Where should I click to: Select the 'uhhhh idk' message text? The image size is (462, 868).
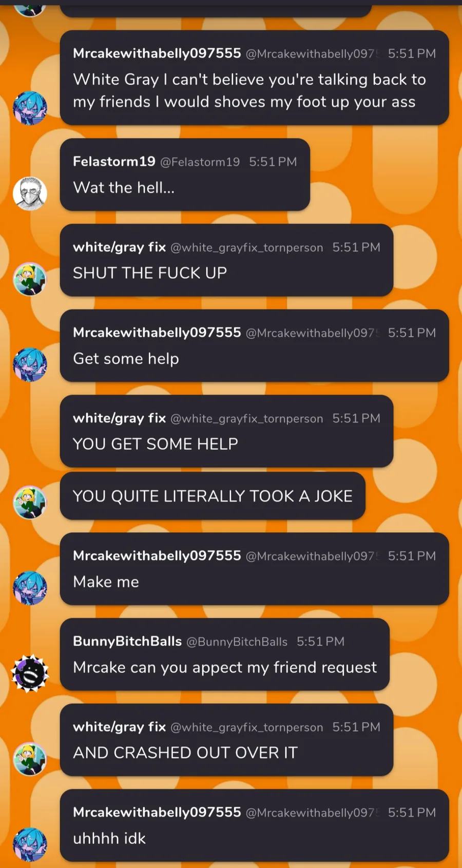click(109, 838)
